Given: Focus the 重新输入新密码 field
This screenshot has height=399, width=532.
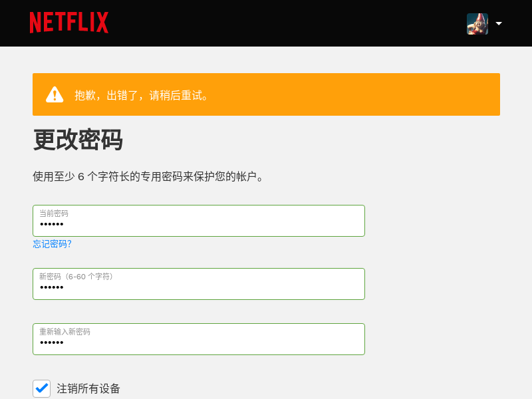Looking at the screenshot, I should [199, 339].
